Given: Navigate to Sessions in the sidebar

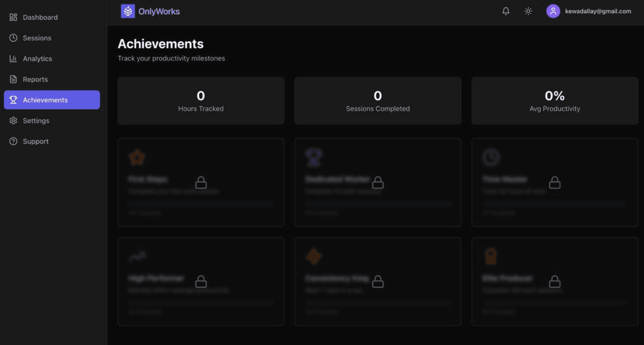Looking at the screenshot, I should (37, 38).
